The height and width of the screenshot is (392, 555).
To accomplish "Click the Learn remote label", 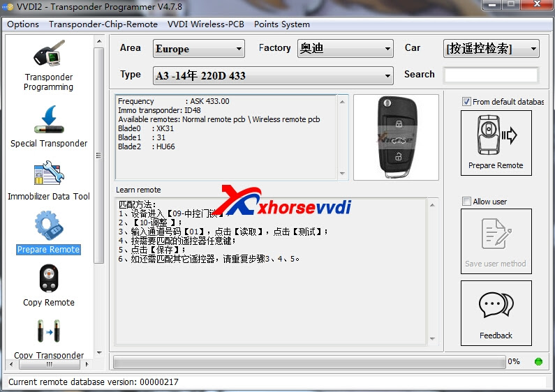I will [138, 190].
